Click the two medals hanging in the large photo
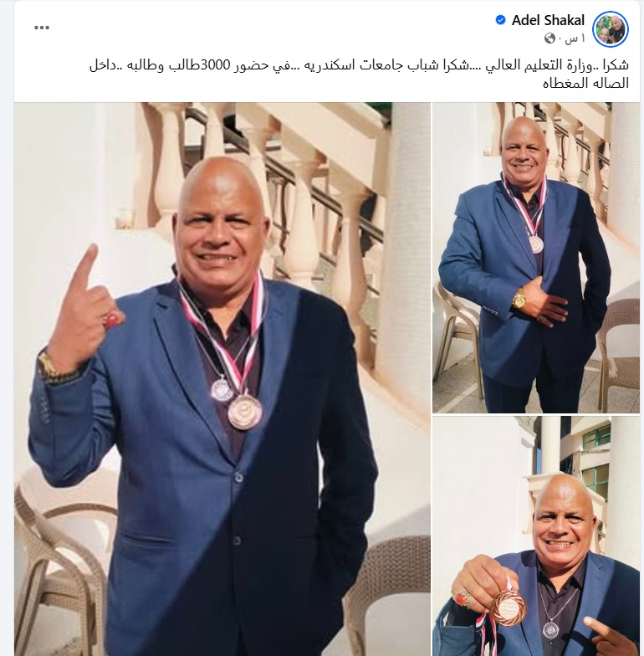Viewport: 644px width, 656px height. point(238,403)
